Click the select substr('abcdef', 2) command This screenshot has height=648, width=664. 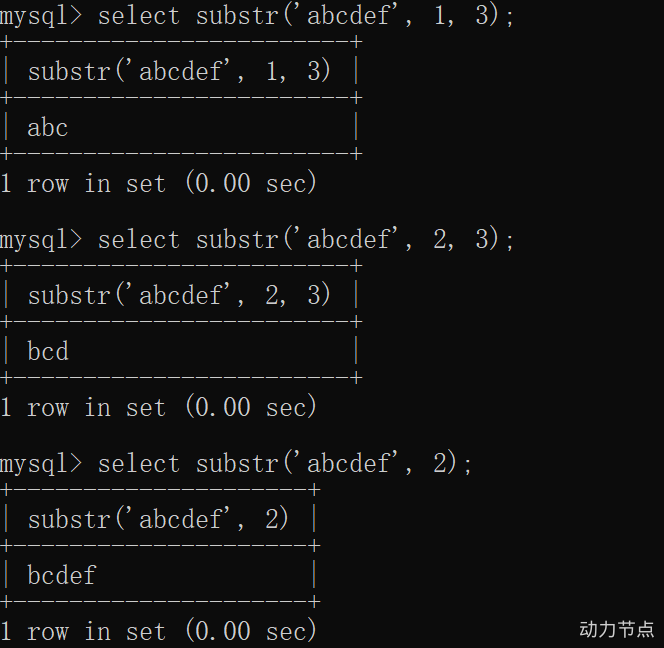click(285, 463)
